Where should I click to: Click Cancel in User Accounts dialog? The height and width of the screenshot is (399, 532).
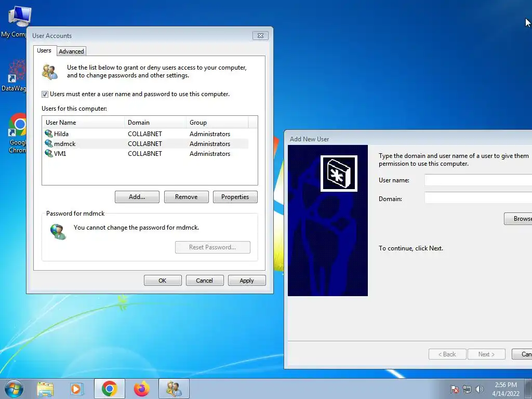pos(205,280)
